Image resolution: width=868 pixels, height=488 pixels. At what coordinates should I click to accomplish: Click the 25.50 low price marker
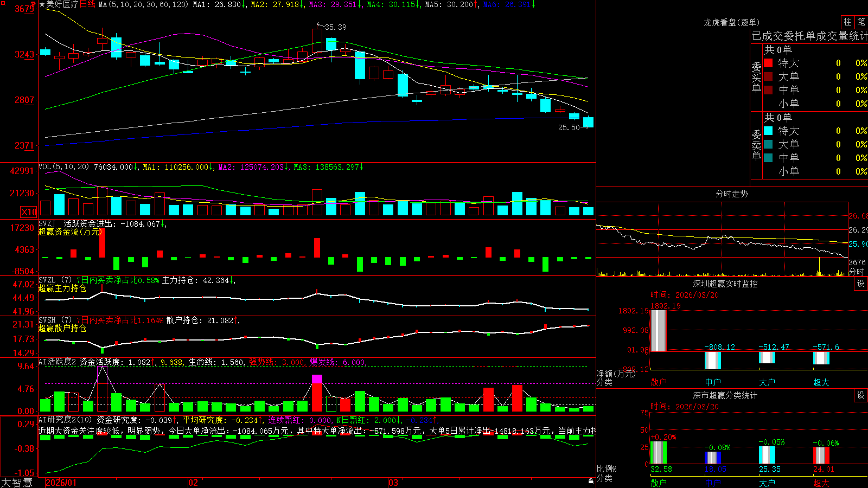pyautogui.click(x=569, y=127)
